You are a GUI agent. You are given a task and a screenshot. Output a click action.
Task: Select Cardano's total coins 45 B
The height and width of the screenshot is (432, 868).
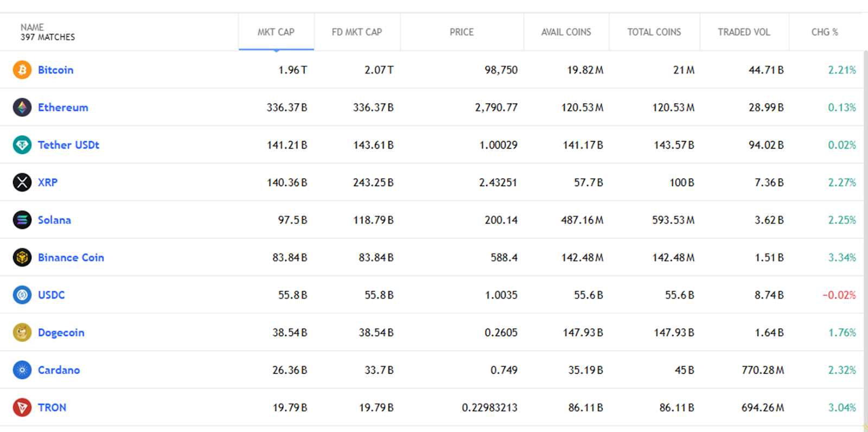(685, 370)
